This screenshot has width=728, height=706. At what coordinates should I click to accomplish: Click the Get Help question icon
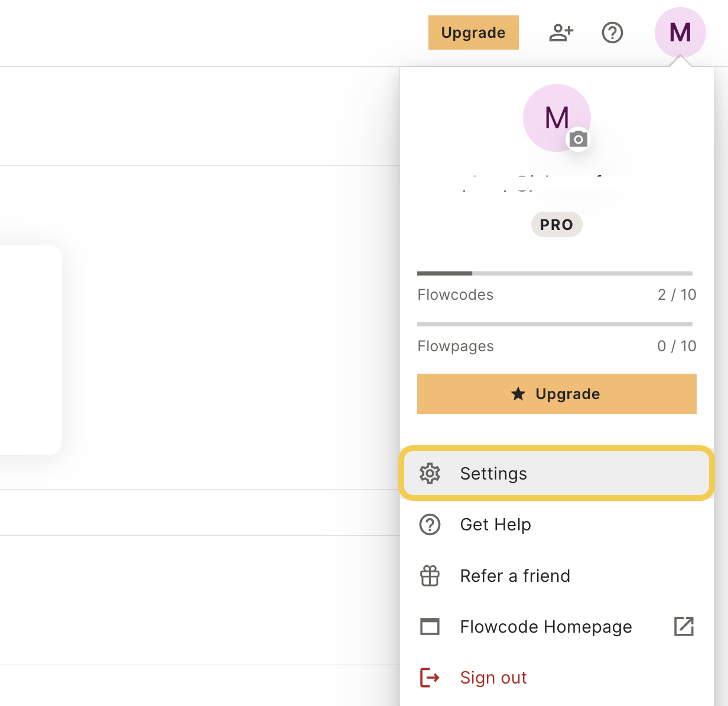430,524
